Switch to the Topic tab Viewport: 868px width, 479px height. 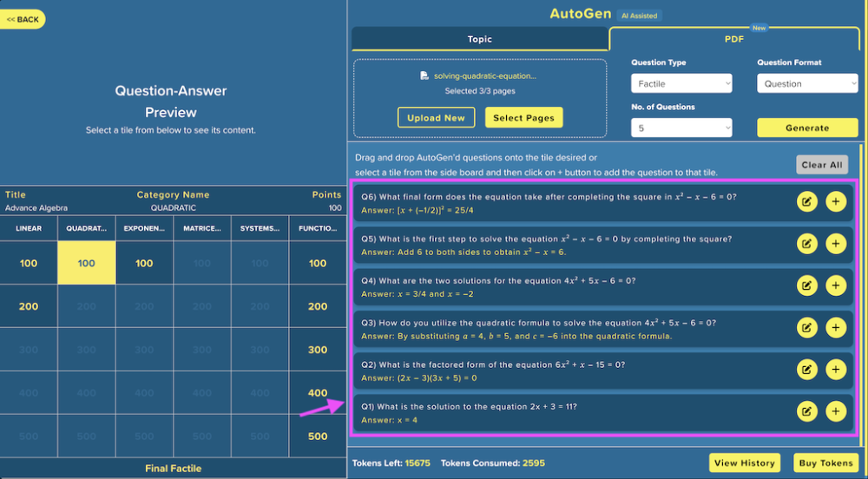[479, 39]
